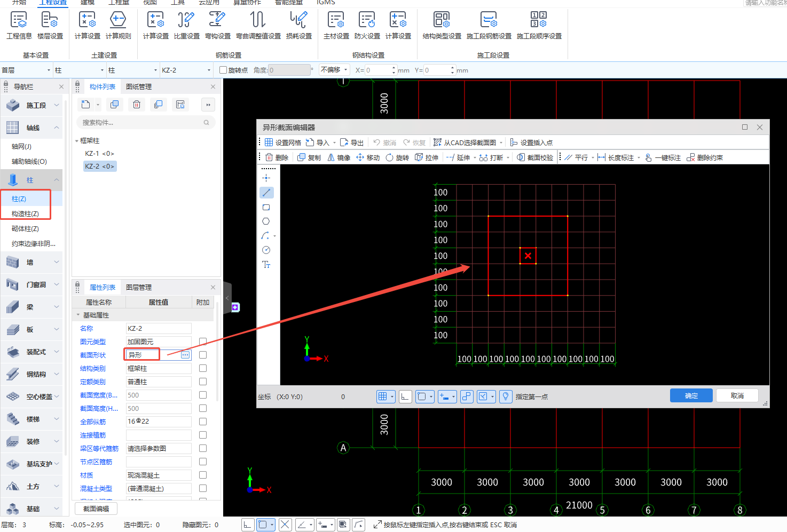The width and height of the screenshot is (787, 532).
Task: Click the 搜索构件 search field
Action: [x=146, y=123]
